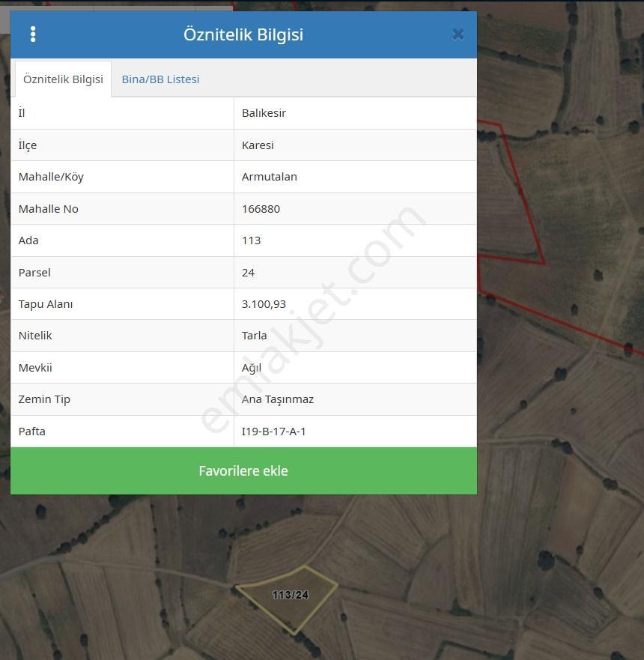The image size is (644, 660).
Task: Click the İl row label
Action: (22, 113)
